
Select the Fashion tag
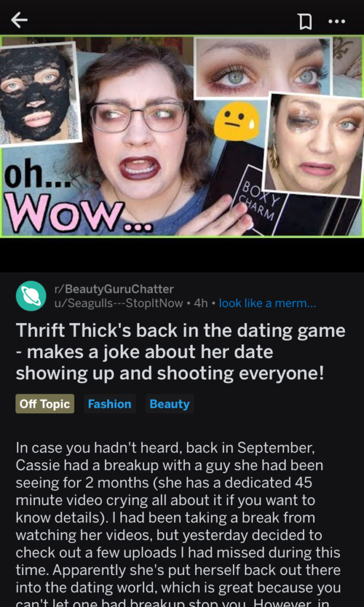coord(110,404)
